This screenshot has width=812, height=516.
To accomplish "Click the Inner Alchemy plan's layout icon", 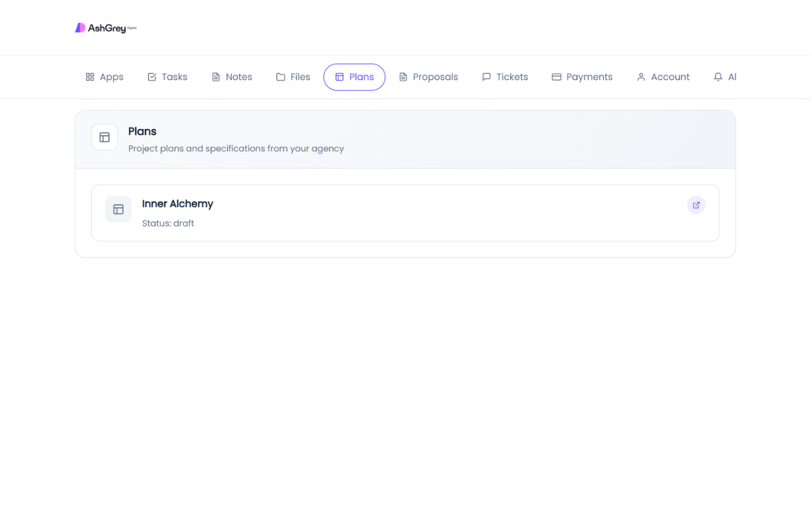I will tap(118, 210).
